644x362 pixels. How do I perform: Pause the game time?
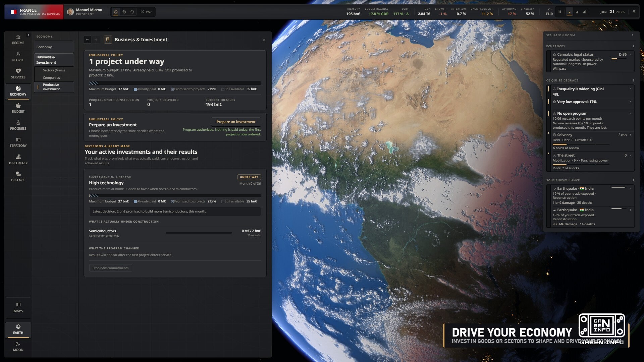click(559, 12)
